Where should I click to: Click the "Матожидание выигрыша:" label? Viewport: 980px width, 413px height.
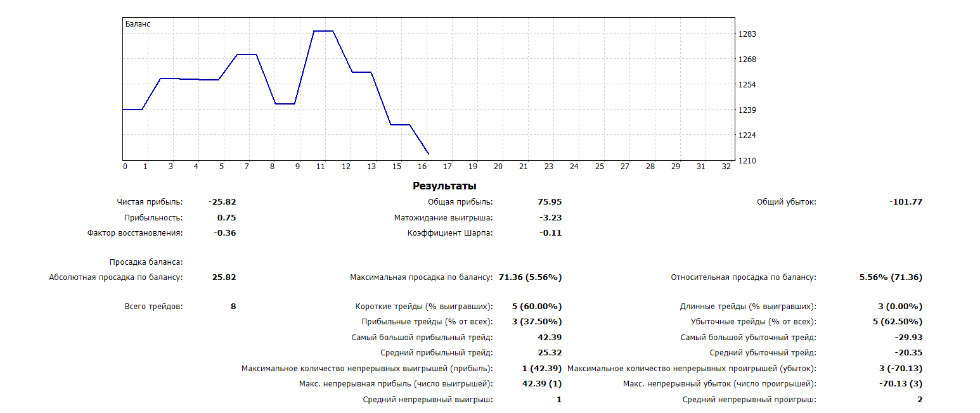coord(443,217)
